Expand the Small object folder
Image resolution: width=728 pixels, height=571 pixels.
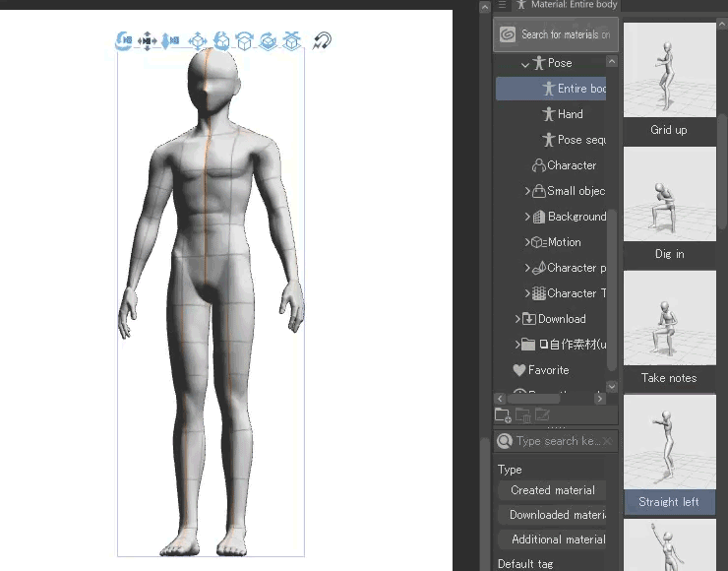(527, 190)
